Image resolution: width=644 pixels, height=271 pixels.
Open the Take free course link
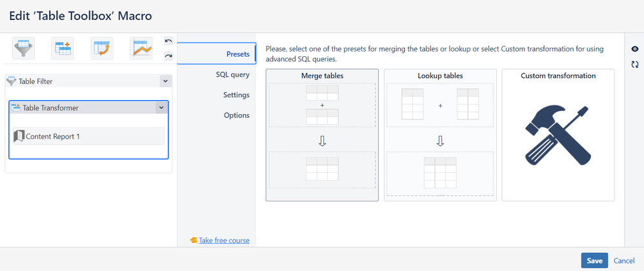pos(224,240)
